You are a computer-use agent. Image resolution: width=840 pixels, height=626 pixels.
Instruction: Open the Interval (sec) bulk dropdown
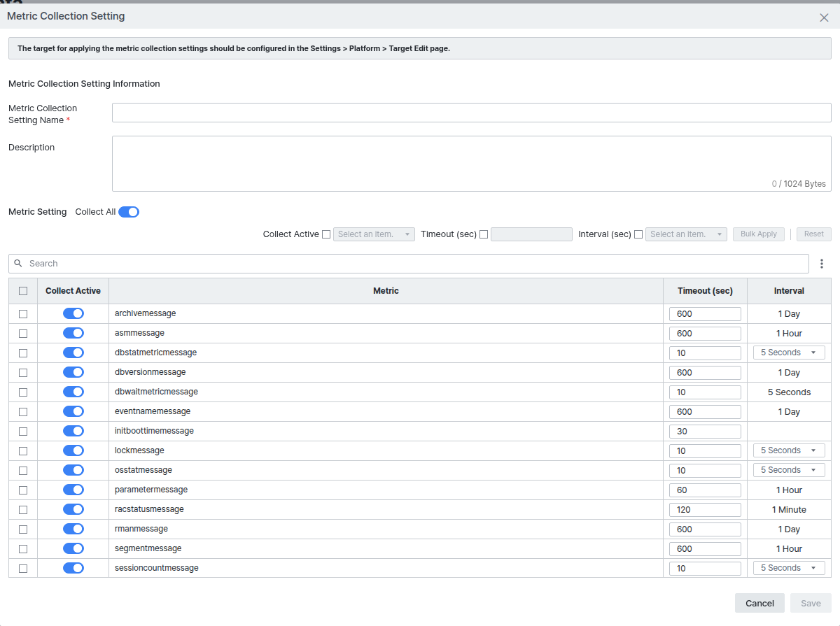[687, 234]
